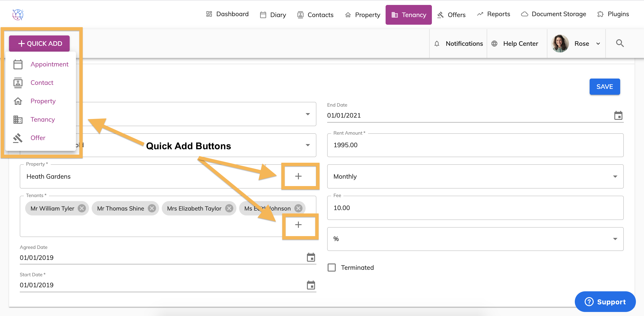Screen dimensions: 644x316
Task: Remove Mr Thomas Shine from Tenants
Action: (x=152, y=208)
